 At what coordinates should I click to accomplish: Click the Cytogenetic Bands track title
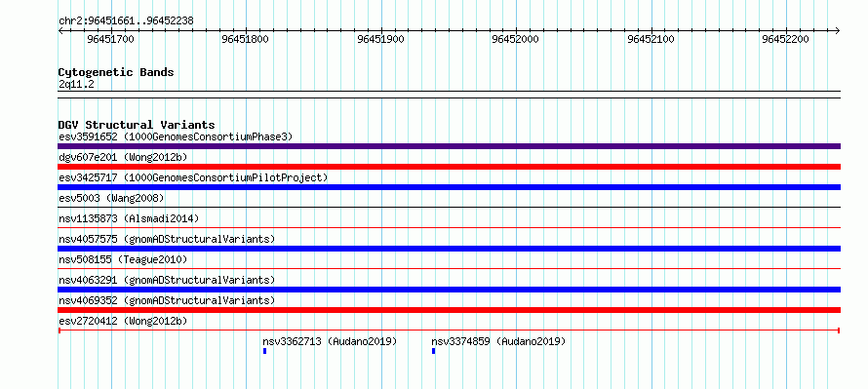[116, 72]
